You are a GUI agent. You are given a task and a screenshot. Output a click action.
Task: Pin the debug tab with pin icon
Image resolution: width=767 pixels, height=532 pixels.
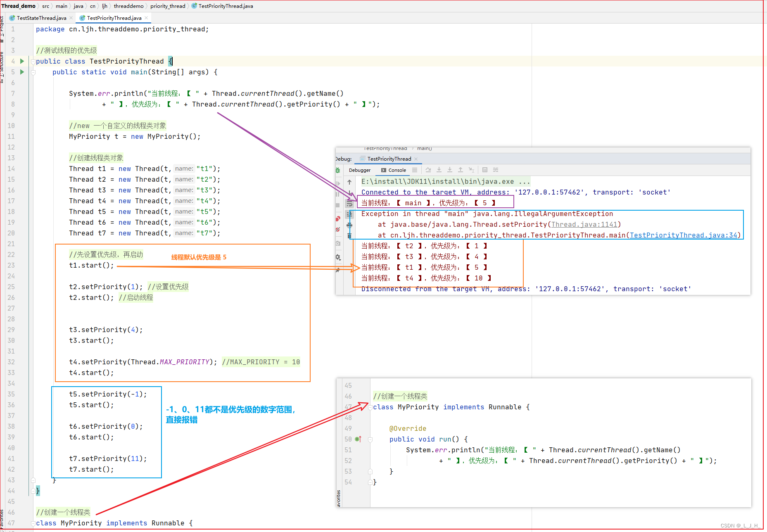coord(338,270)
